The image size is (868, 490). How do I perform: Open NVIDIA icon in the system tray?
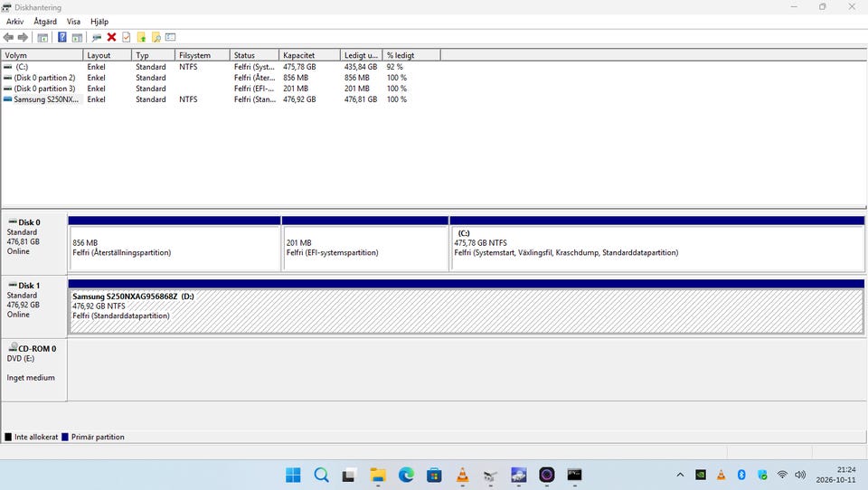point(700,475)
